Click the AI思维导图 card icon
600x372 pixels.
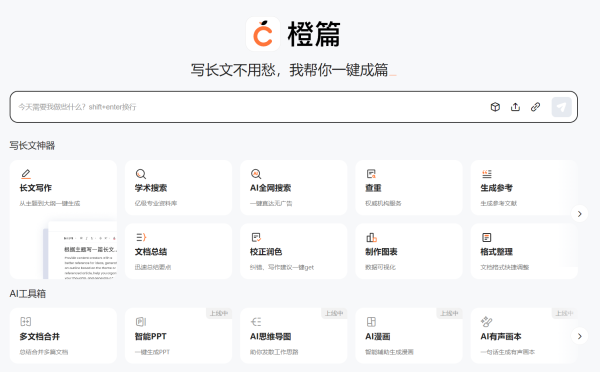click(256, 321)
